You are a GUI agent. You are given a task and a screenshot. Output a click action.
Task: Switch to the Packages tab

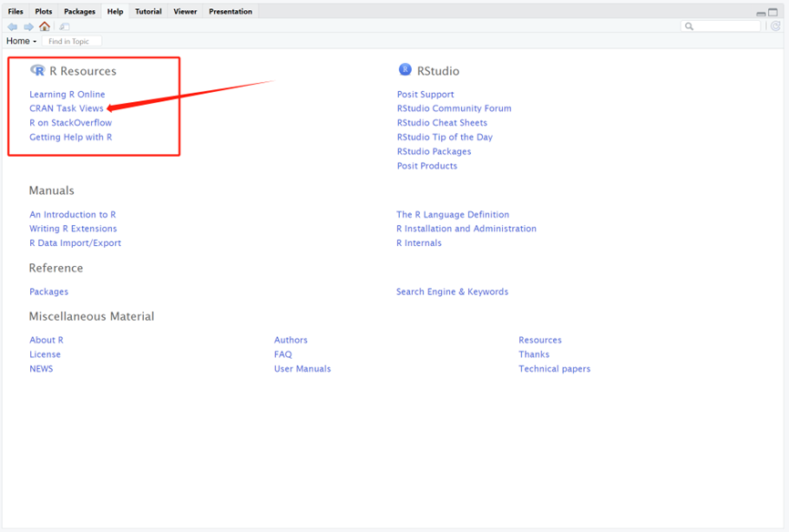[x=79, y=11]
